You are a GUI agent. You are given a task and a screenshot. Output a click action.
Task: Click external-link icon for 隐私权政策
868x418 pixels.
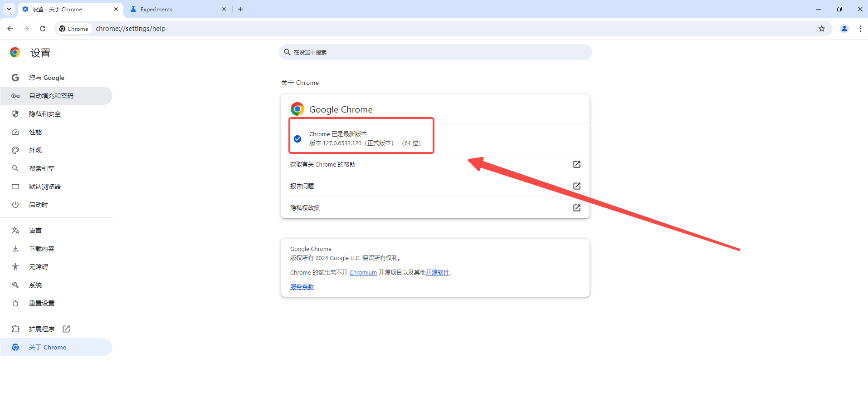pyautogui.click(x=577, y=208)
